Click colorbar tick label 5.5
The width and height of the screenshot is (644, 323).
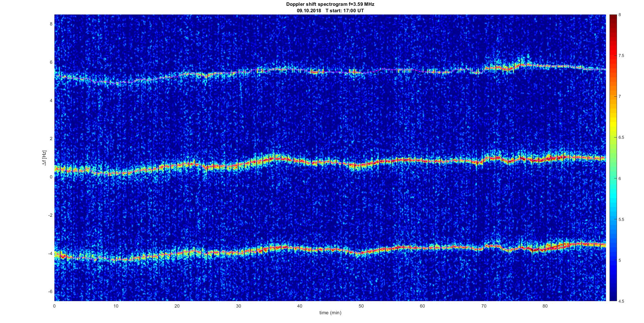pos(621,219)
